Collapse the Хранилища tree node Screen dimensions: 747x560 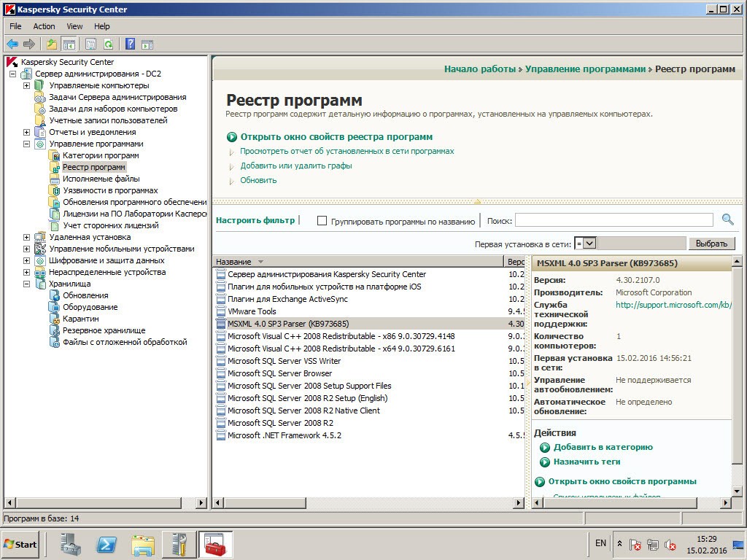tap(26, 284)
